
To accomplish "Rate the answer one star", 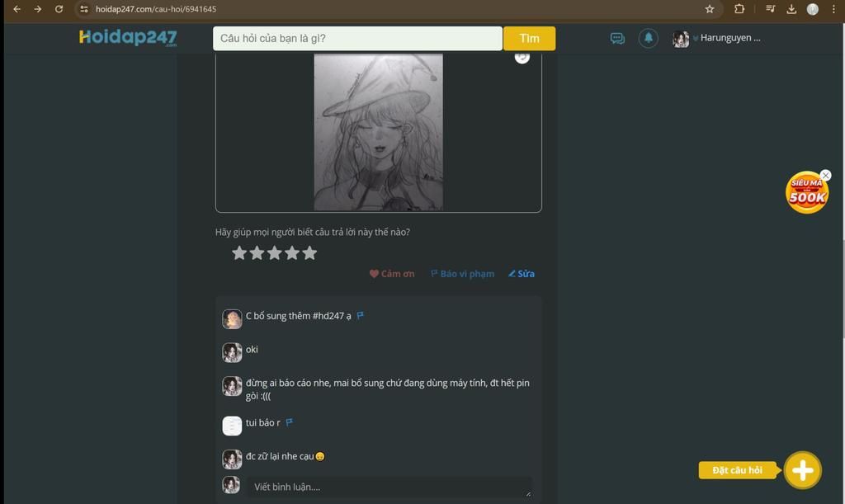I will pyautogui.click(x=239, y=252).
